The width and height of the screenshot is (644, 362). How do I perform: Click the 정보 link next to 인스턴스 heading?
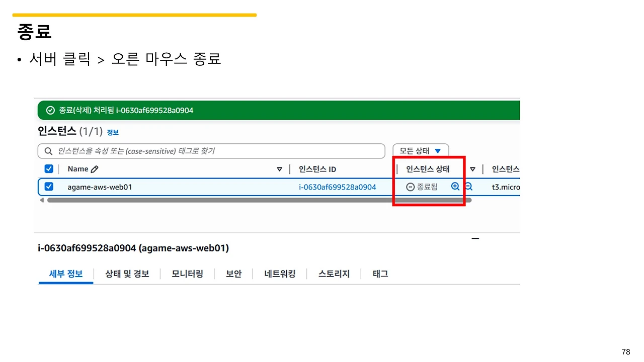point(113,132)
